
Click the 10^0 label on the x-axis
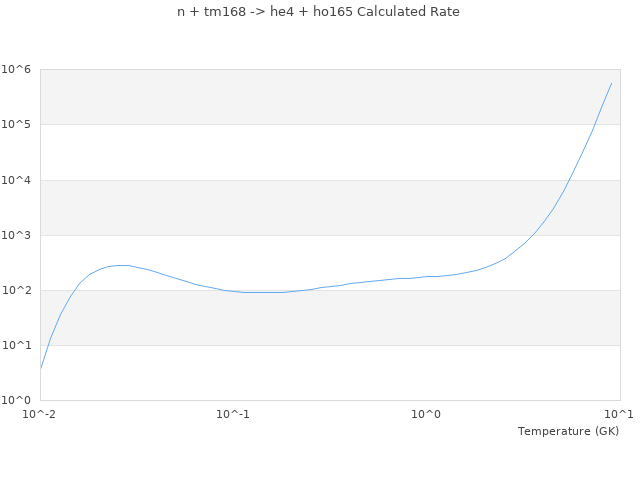point(426,414)
